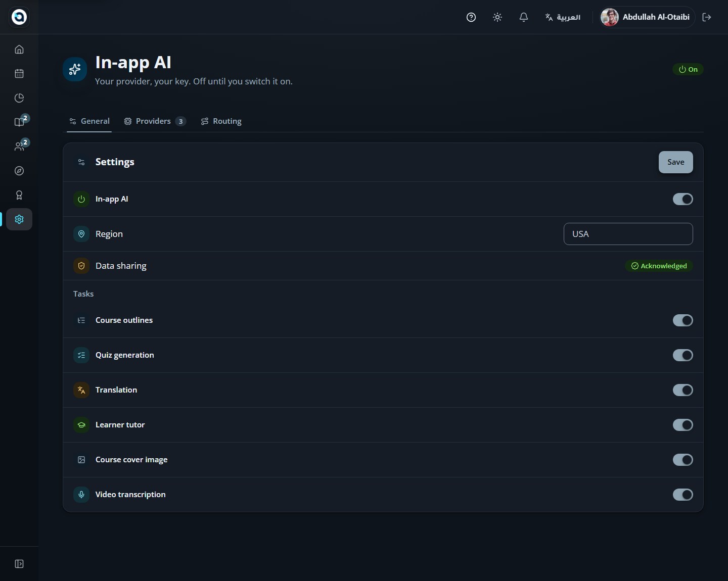Open the book courses icon with badge

pyautogui.click(x=19, y=122)
